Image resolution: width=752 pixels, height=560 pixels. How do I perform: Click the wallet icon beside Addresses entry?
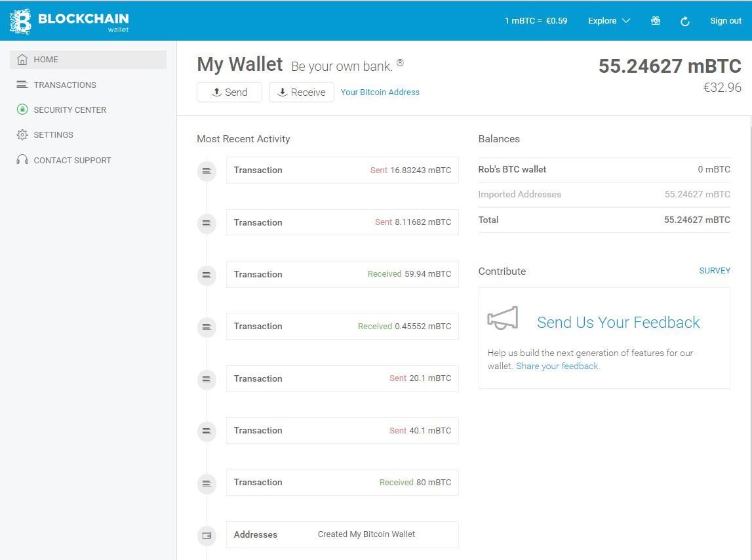click(x=207, y=536)
